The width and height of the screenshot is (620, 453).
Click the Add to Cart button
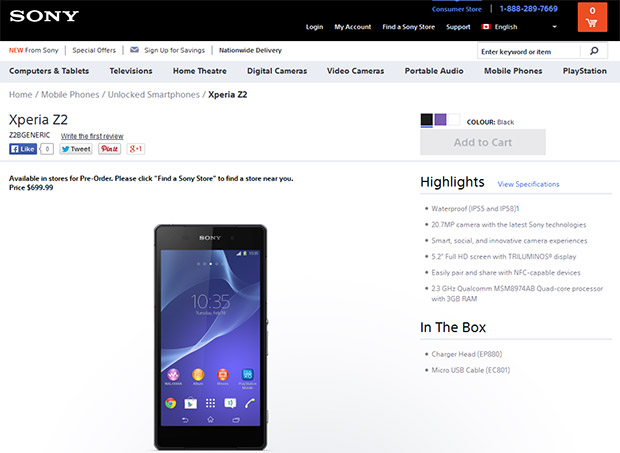(483, 142)
